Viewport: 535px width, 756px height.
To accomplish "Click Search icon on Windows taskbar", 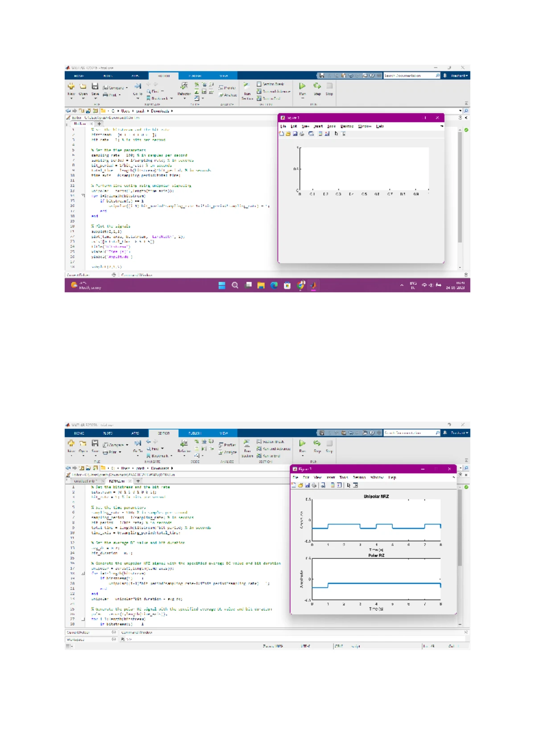I will [x=235, y=285].
